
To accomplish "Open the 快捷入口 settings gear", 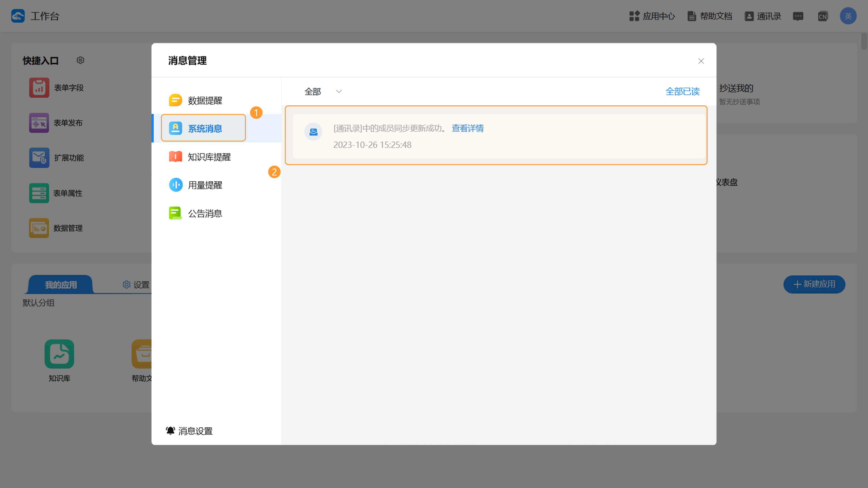I will click(x=80, y=60).
